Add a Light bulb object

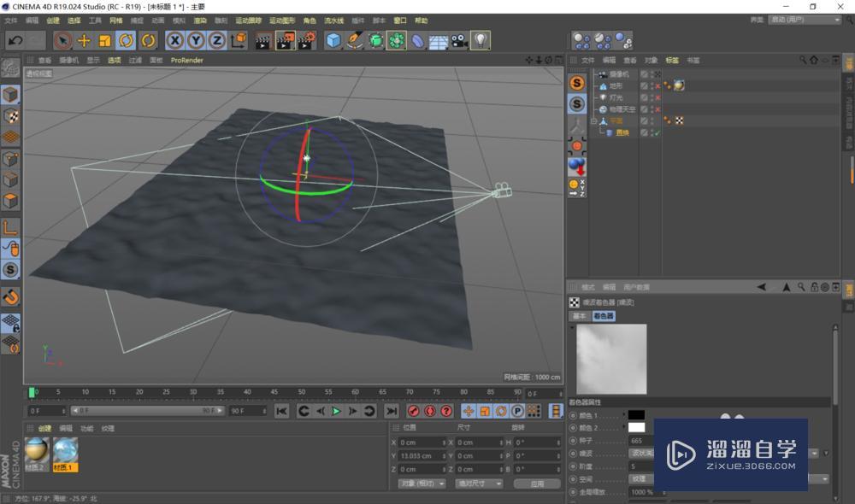481,40
